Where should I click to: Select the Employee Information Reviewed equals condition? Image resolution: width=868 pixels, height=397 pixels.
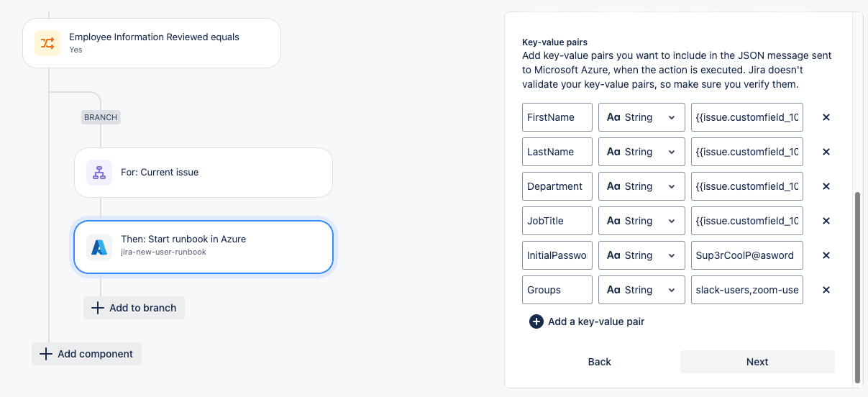[x=152, y=43]
